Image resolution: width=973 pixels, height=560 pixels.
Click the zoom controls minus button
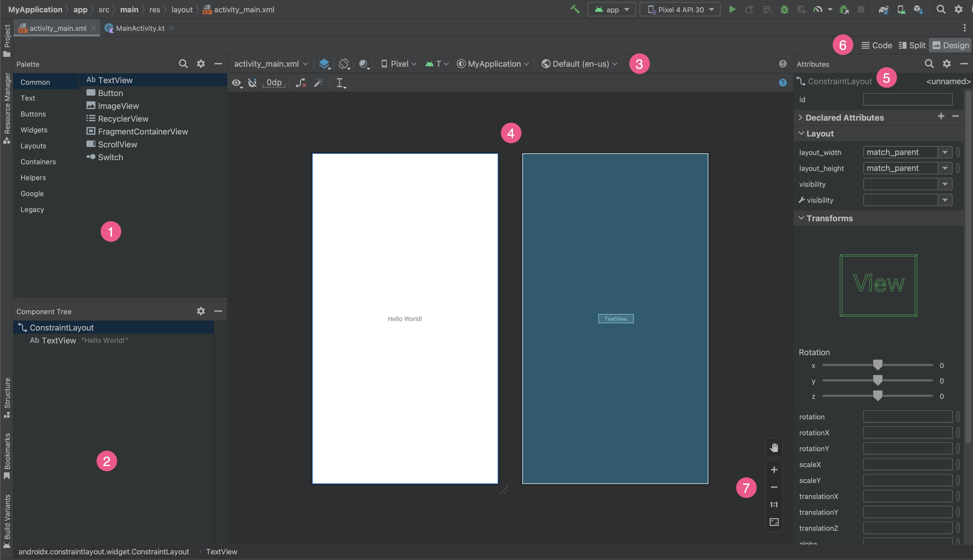click(774, 487)
